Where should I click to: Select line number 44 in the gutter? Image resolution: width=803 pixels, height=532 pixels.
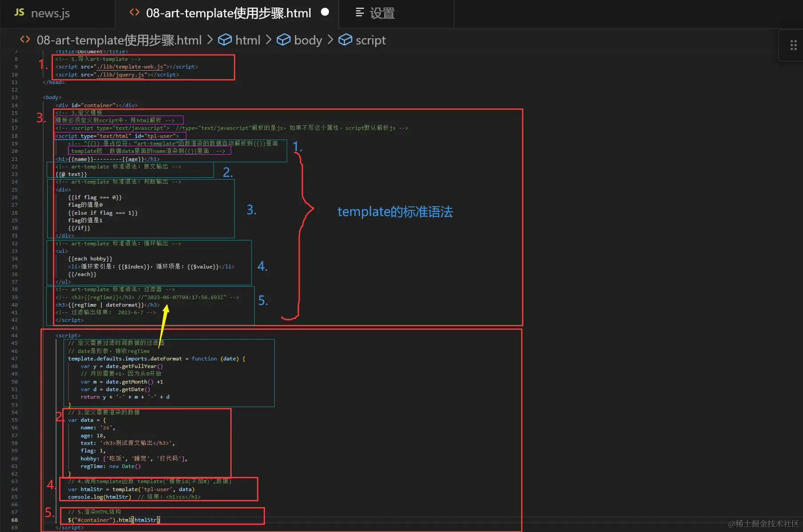[15, 336]
